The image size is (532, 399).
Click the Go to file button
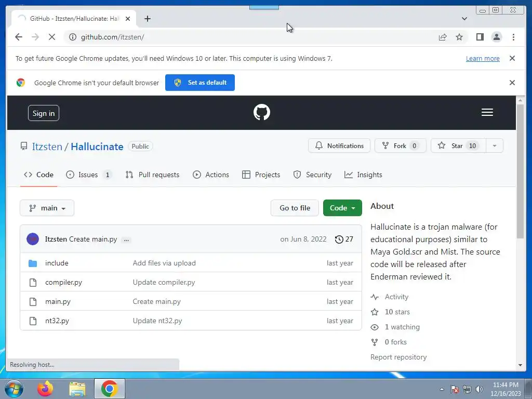pos(295,208)
